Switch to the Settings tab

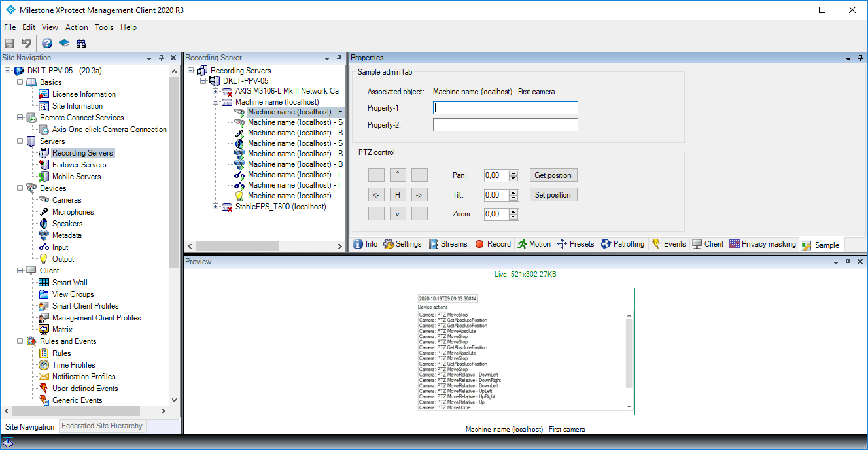pos(402,244)
